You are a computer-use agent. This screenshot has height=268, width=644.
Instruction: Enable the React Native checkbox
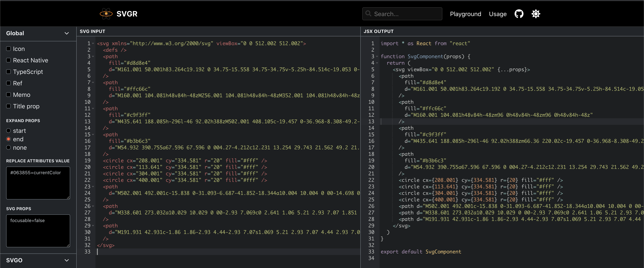(x=8, y=60)
